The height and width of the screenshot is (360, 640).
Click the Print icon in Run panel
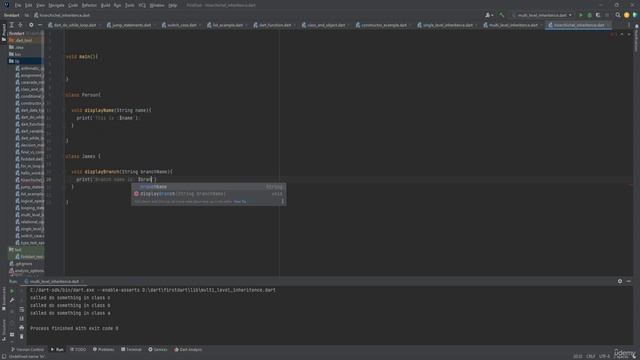(x=22, y=327)
